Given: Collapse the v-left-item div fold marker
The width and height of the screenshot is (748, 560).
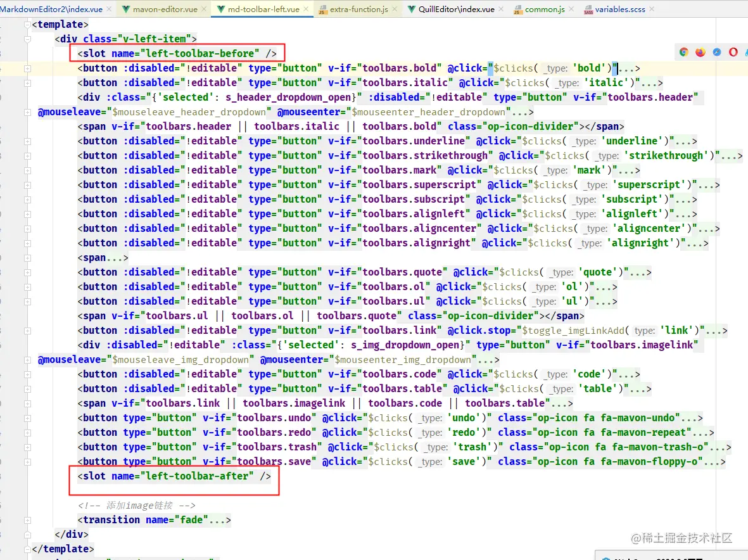Looking at the screenshot, I should tap(28, 39).
